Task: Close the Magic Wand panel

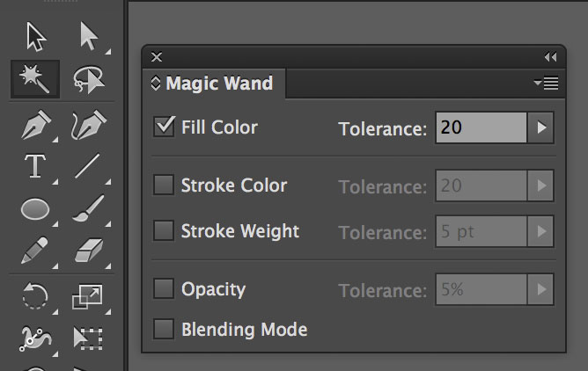Action: (157, 57)
